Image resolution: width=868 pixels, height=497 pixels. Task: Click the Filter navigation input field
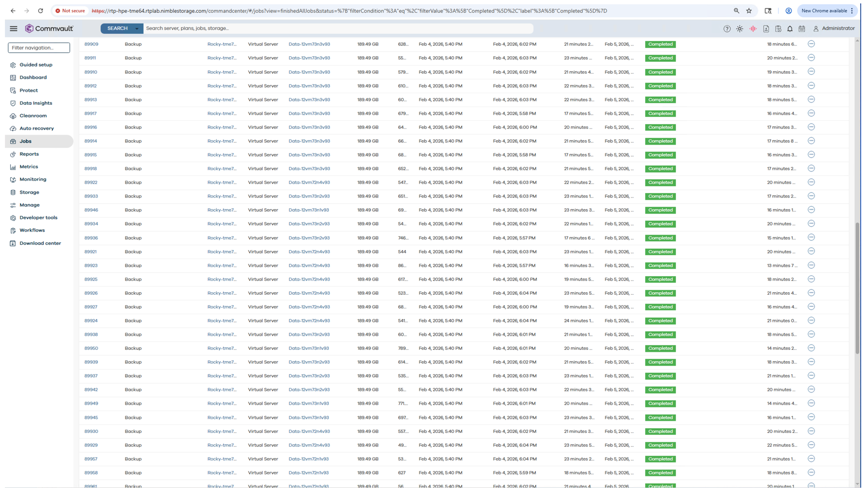[39, 48]
